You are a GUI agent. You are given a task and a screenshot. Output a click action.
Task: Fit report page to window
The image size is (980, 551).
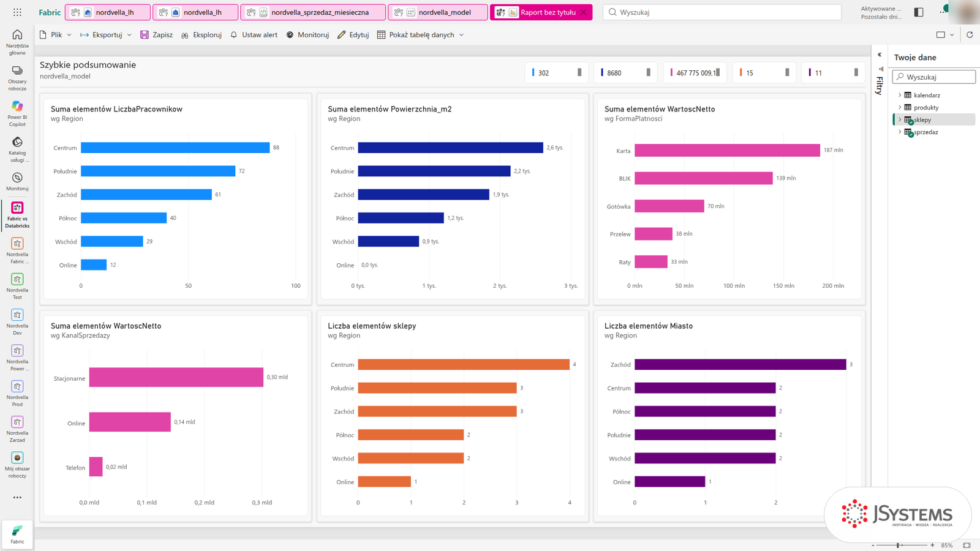point(967,545)
